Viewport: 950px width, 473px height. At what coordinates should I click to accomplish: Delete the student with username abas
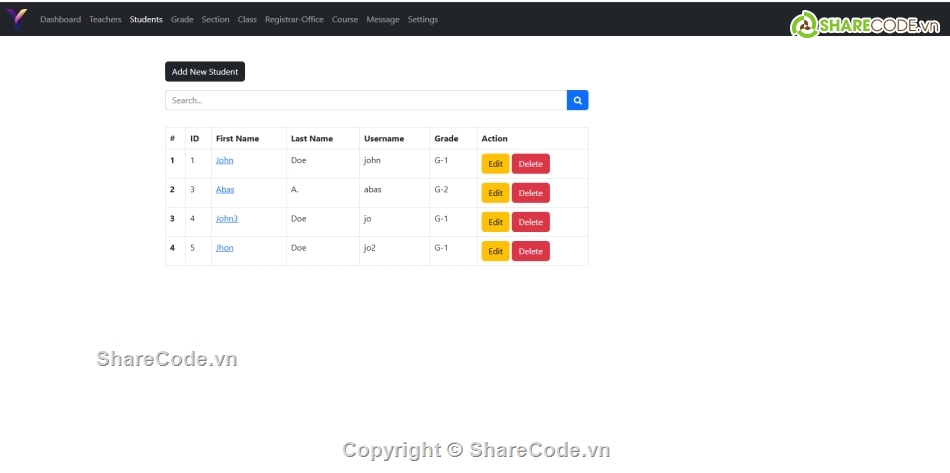[530, 193]
